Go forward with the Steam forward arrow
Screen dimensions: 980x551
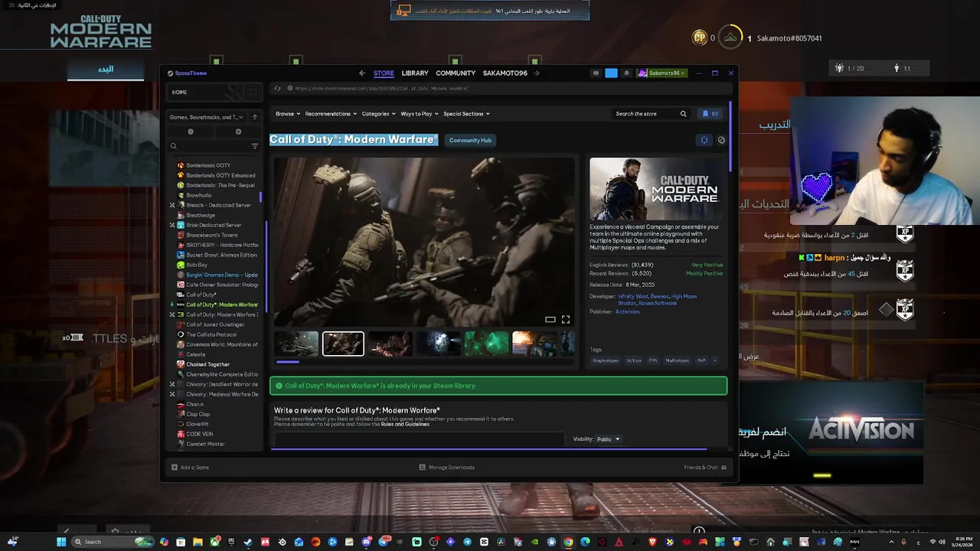537,73
